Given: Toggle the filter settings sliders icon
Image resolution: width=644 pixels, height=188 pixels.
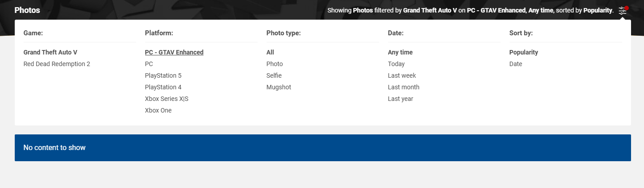Looking at the screenshot, I should pyautogui.click(x=623, y=11).
